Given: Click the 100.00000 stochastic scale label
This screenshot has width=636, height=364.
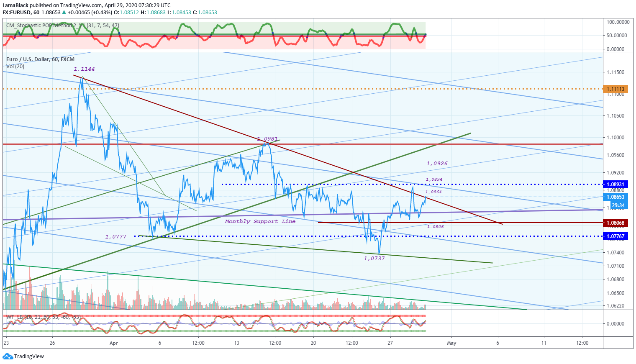Looking at the screenshot, I should [618, 22].
